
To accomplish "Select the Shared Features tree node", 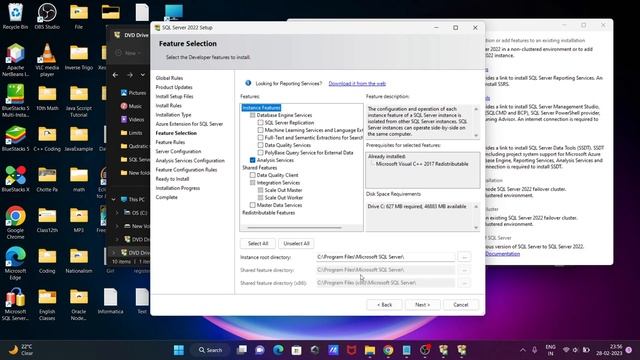I will tap(260, 168).
